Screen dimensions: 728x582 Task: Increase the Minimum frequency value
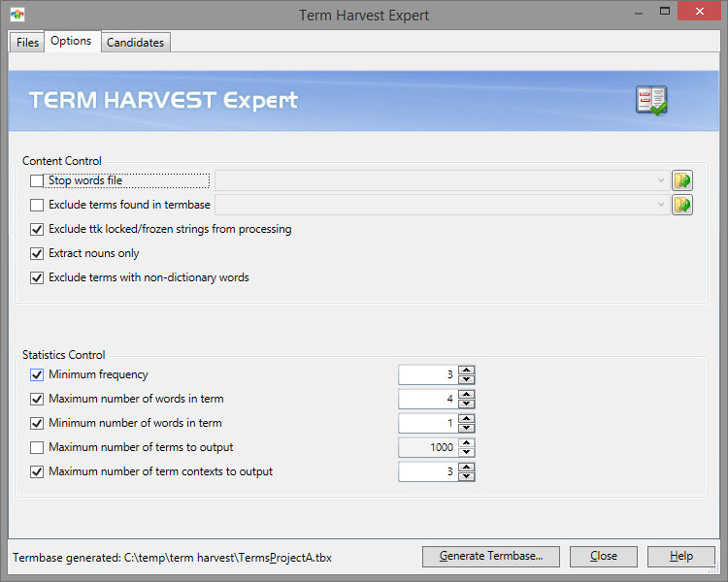point(467,370)
